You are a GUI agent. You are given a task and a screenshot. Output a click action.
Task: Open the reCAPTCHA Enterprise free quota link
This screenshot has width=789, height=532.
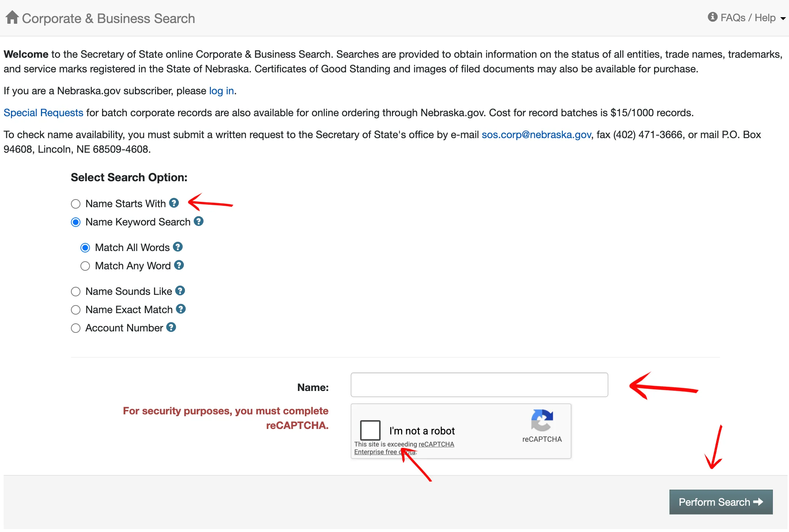404,448
